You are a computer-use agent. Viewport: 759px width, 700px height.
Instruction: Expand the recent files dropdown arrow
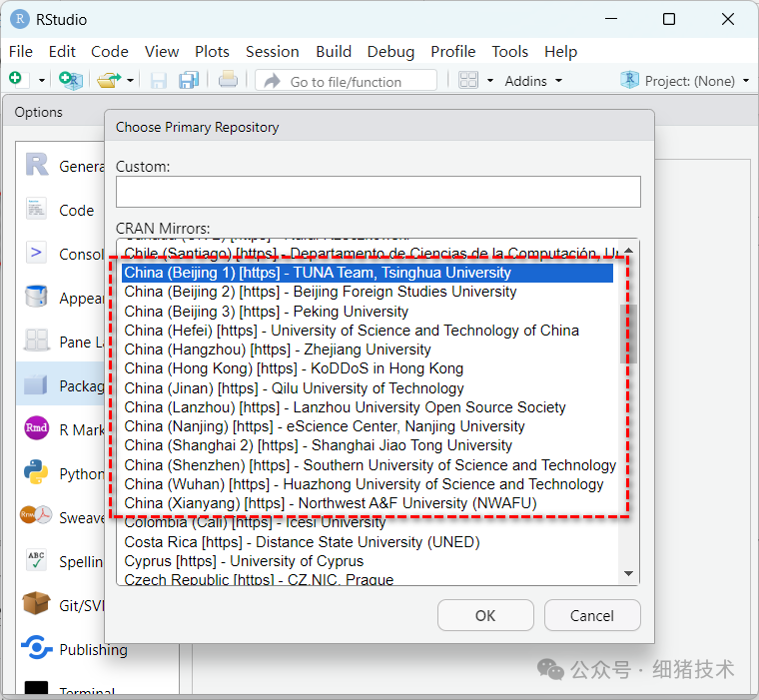point(130,80)
